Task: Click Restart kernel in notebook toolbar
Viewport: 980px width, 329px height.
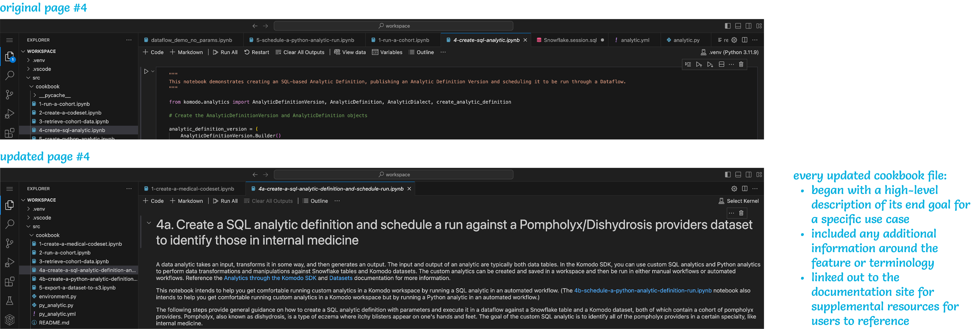Action: 256,52
